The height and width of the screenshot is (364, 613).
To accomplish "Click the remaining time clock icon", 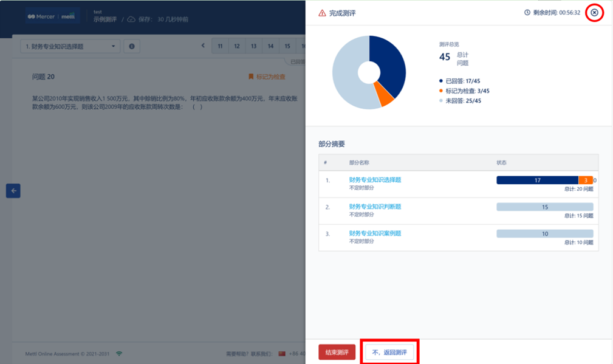I will [x=527, y=13].
